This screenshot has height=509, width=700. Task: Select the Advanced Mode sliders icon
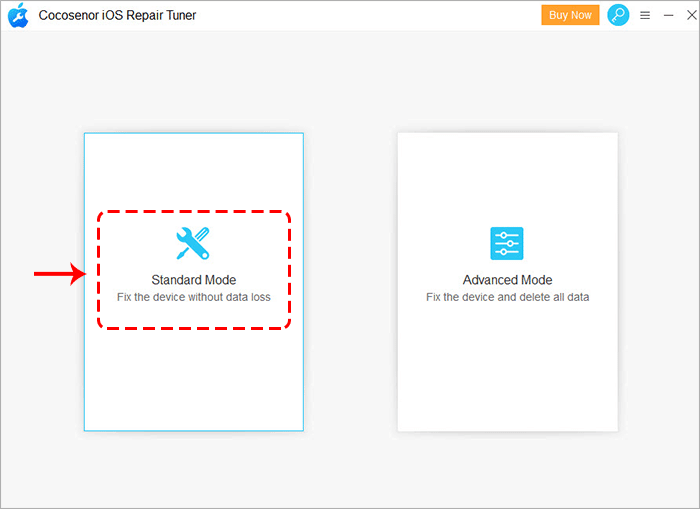(507, 243)
